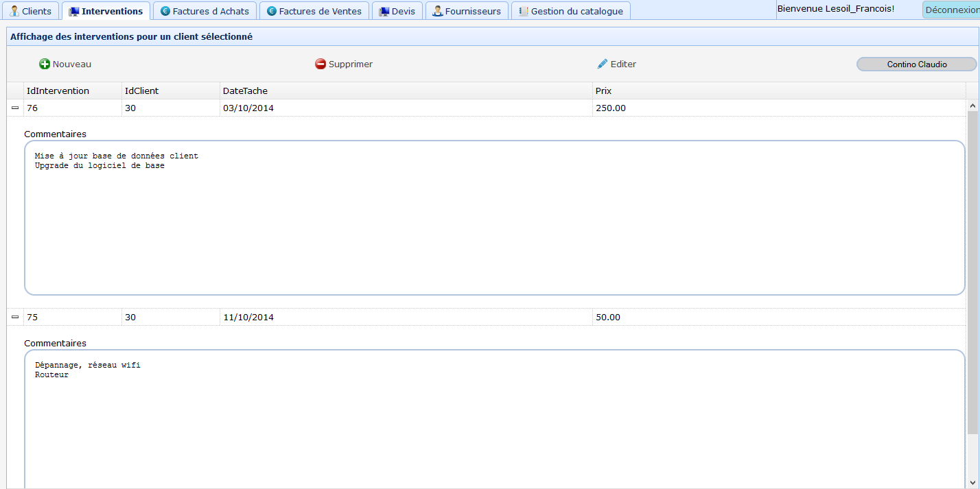Open the Gestion du catalogue tab

[x=571, y=11]
